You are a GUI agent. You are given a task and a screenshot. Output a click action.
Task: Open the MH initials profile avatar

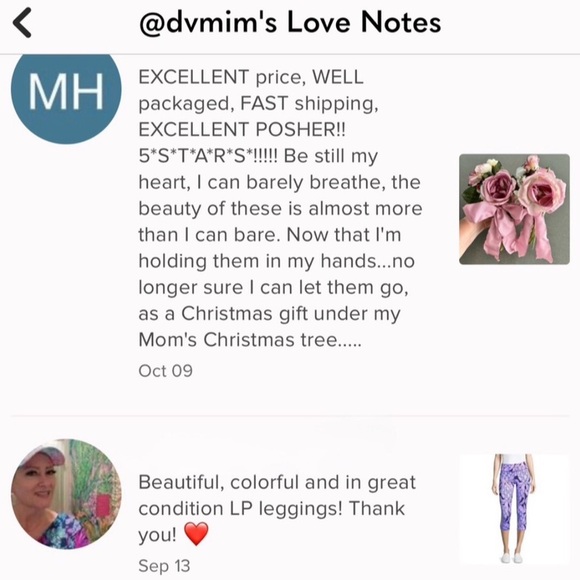66,90
